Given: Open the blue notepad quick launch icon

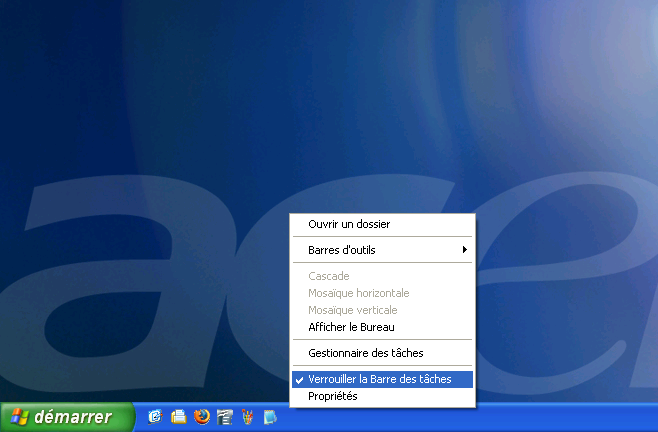Looking at the screenshot, I should click(x=270, y=417).
